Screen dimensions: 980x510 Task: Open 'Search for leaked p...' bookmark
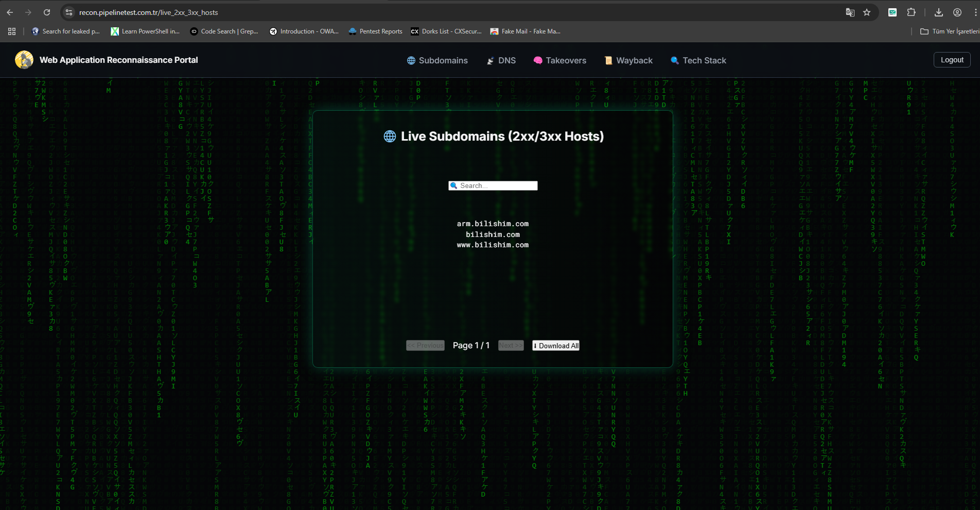point(66,31)
